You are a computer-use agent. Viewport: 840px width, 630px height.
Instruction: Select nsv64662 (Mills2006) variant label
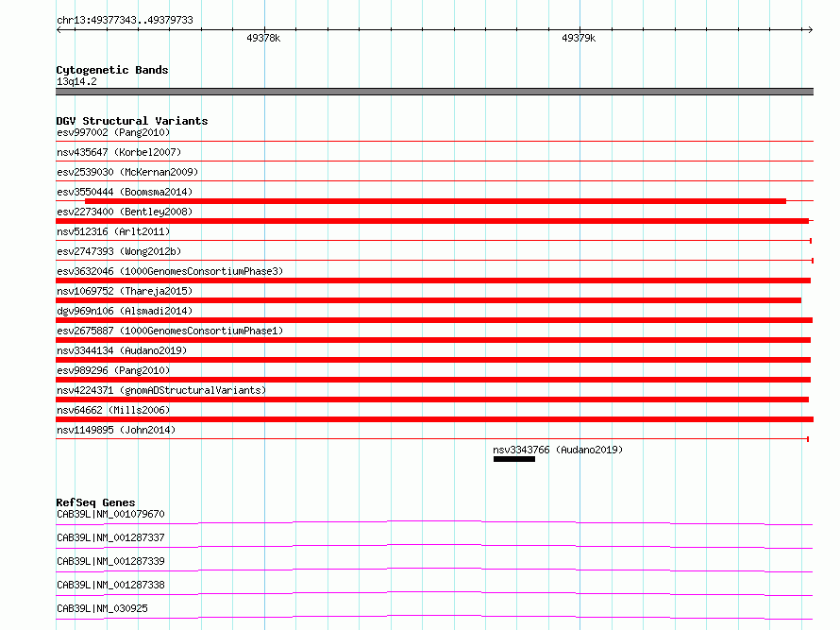tap(113, 410)
